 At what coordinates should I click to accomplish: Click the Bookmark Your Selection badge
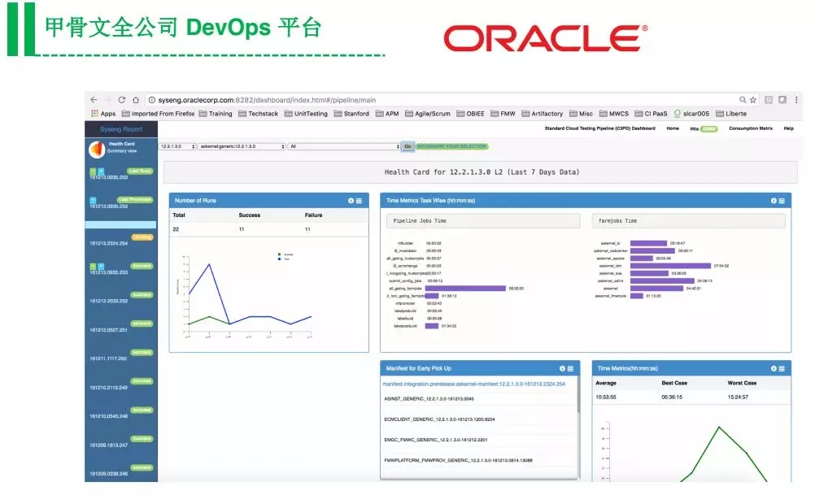click(451, 146)
